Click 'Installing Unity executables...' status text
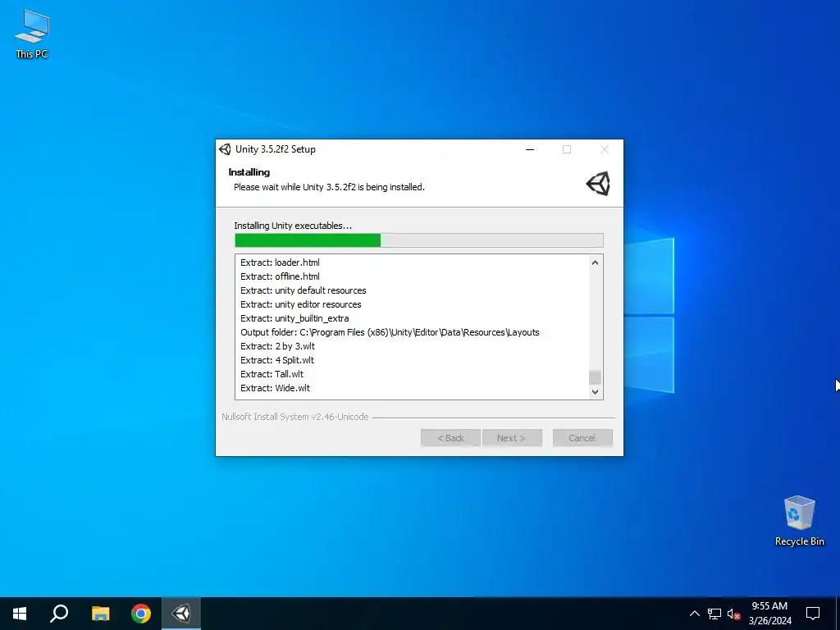The height and width of the screenshot is (630, 840). [x=293, y=226]
